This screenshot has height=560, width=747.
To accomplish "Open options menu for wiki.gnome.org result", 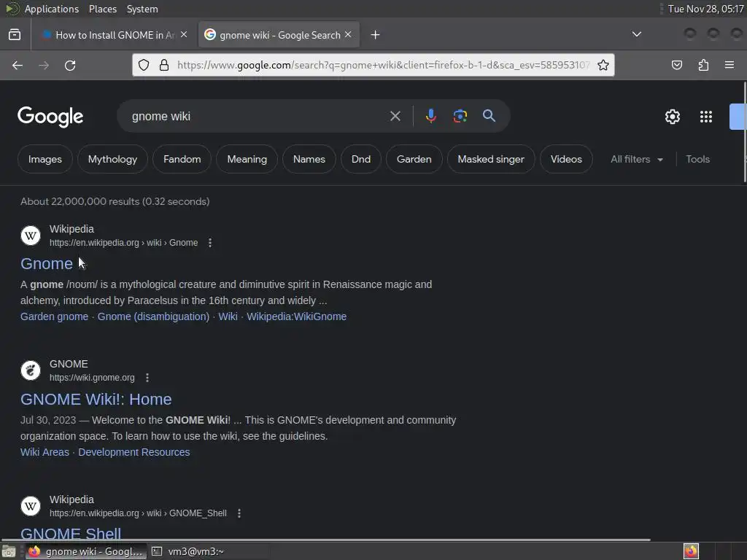I will [147, 378].
